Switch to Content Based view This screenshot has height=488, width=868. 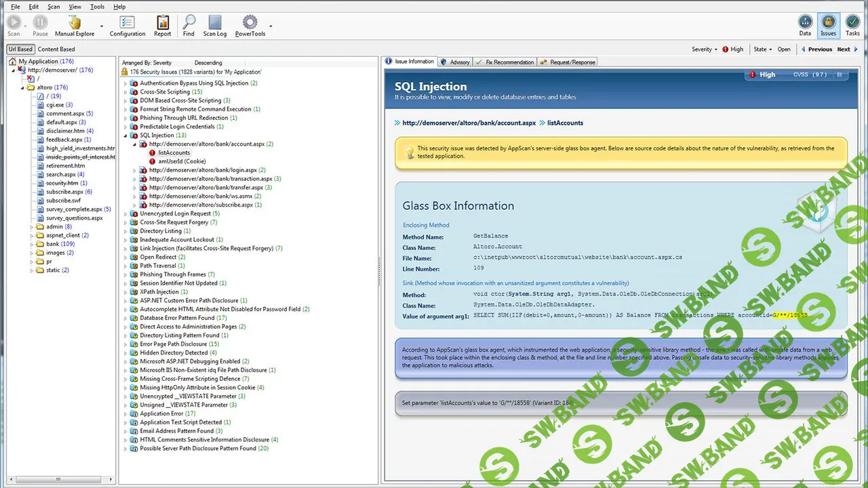click(x=56, y=49)
